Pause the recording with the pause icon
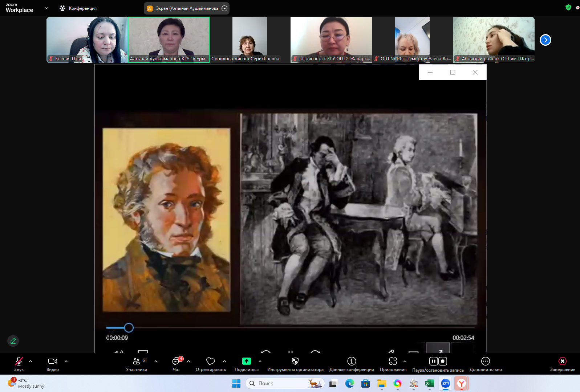 coord(434,361)
